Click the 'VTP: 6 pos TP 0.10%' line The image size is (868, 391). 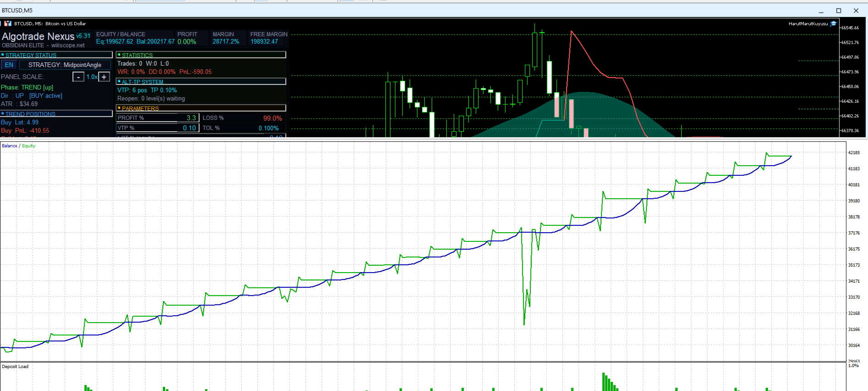[x=147, y=90]
